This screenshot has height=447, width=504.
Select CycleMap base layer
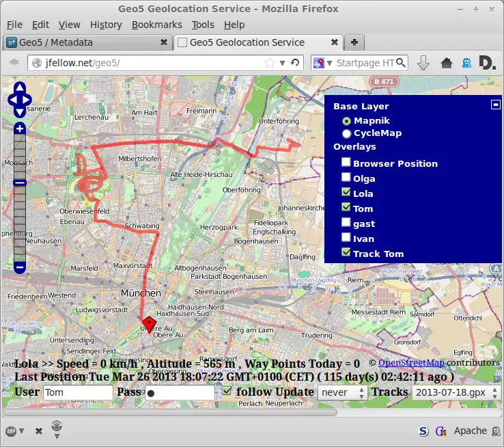346,133
